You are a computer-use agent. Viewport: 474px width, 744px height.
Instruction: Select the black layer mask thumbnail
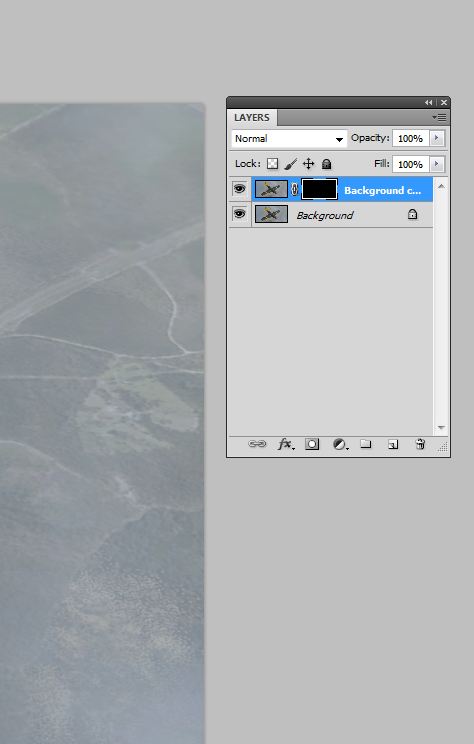[319, 189]
